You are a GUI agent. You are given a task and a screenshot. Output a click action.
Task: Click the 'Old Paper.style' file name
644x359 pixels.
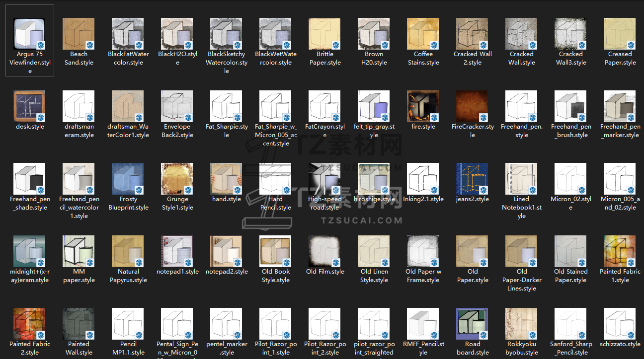tap(473, 276)
